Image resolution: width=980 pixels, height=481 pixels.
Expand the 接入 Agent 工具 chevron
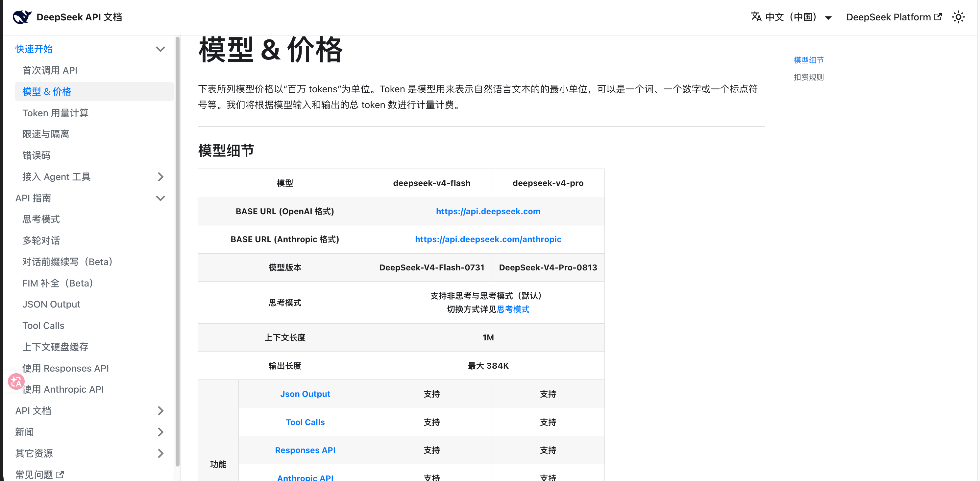[160, 177]
